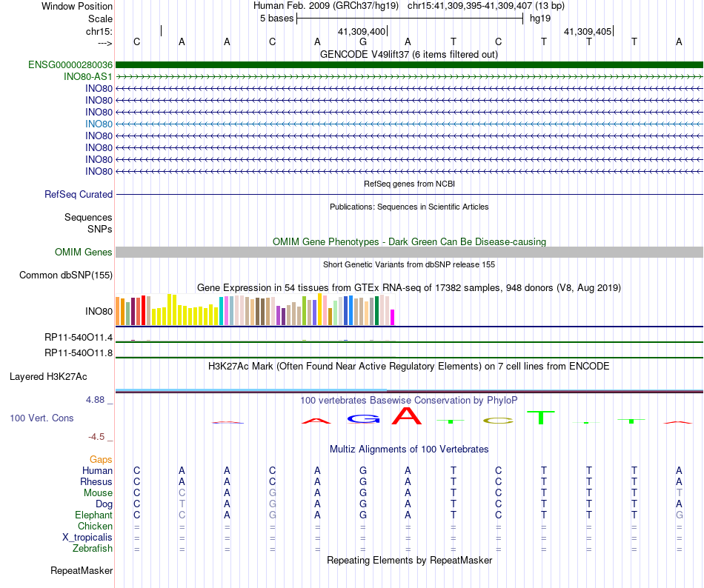Image resolution: width=704 pixels, height=588 pixels.
Task: Click the RP11-540O11.8 label
Action: click(79, 353)
